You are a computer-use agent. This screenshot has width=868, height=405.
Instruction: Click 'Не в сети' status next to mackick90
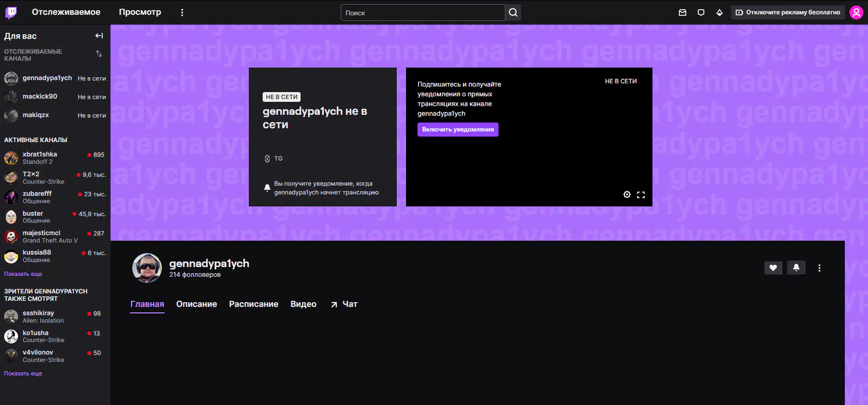[92, 97]
